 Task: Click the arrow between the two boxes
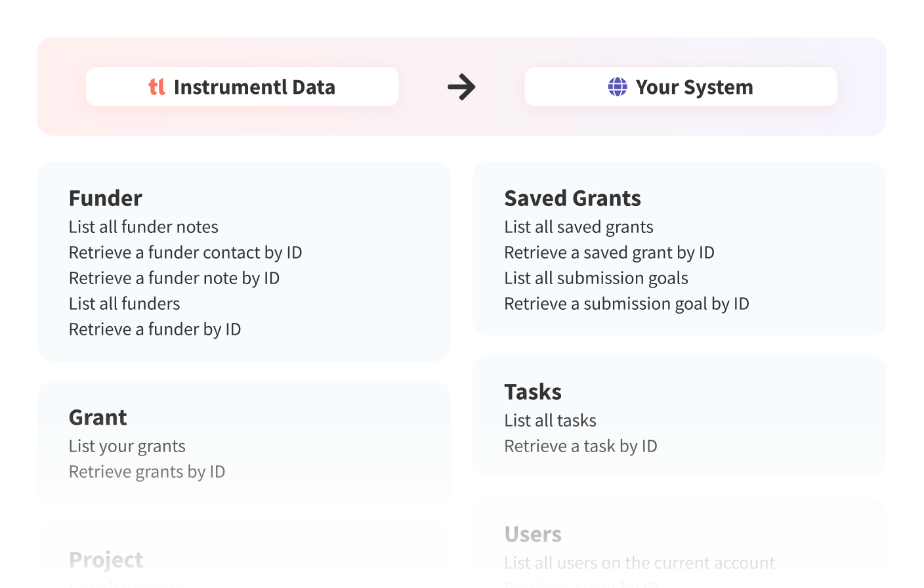click(461, 87)
